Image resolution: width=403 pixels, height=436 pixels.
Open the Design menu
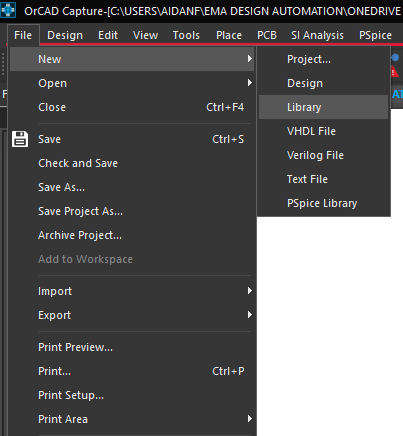[65, 35]
